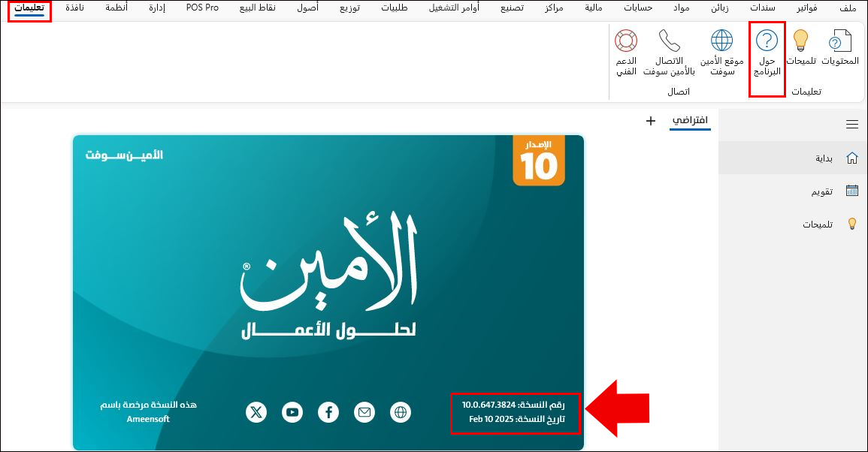The width and height of the screenshot is (868, 452).
Task: Open the نقاط البيع menu
Action: pos(258,8)
